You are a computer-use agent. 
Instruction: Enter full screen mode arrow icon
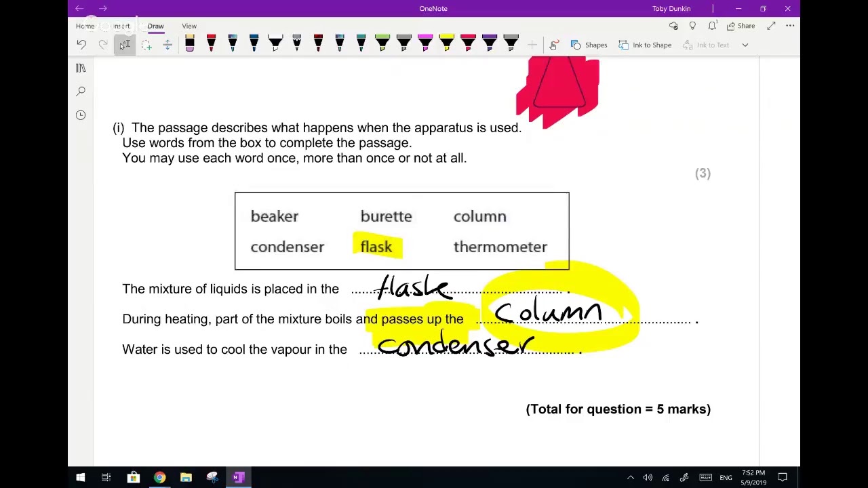pyautogui.click(x=771, y=26)
